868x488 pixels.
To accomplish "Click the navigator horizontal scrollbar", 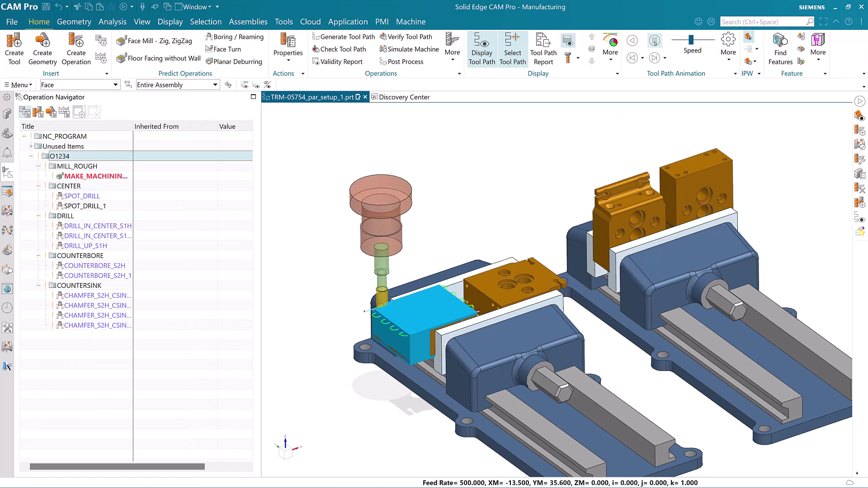I will click(117, 466).
